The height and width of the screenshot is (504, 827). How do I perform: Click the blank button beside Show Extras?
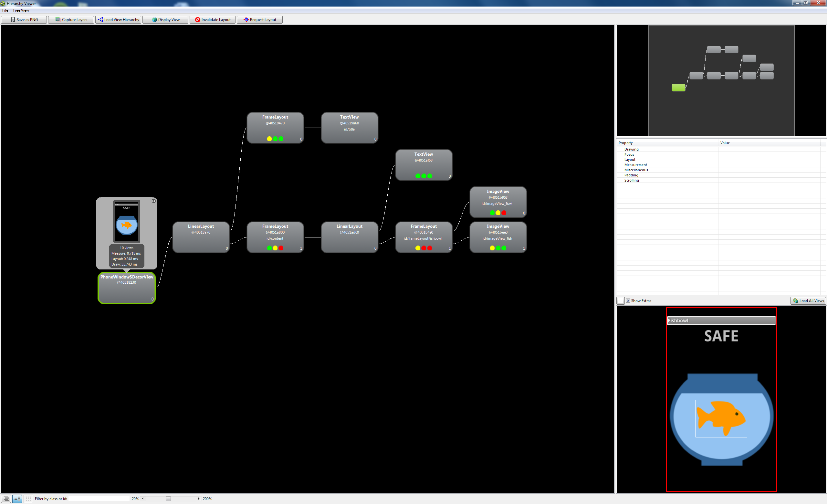(x=621, y=301)
